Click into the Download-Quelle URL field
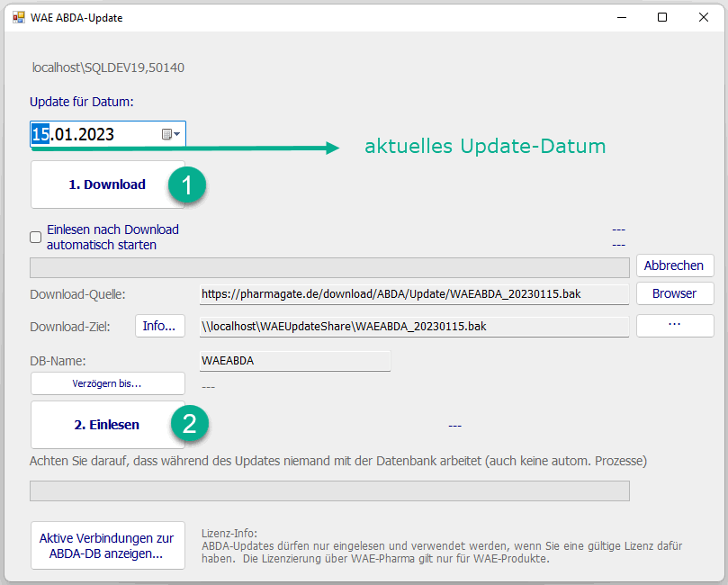728x585 pixels. (414, 294)
